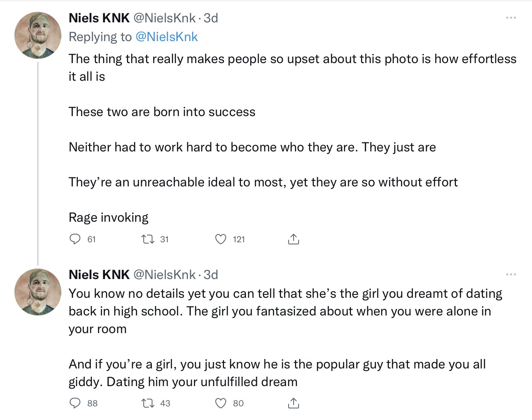Open more options on the first tweet
Image resolution: width=532 pixels, height=420 pixels.
(x=511, y=18)
